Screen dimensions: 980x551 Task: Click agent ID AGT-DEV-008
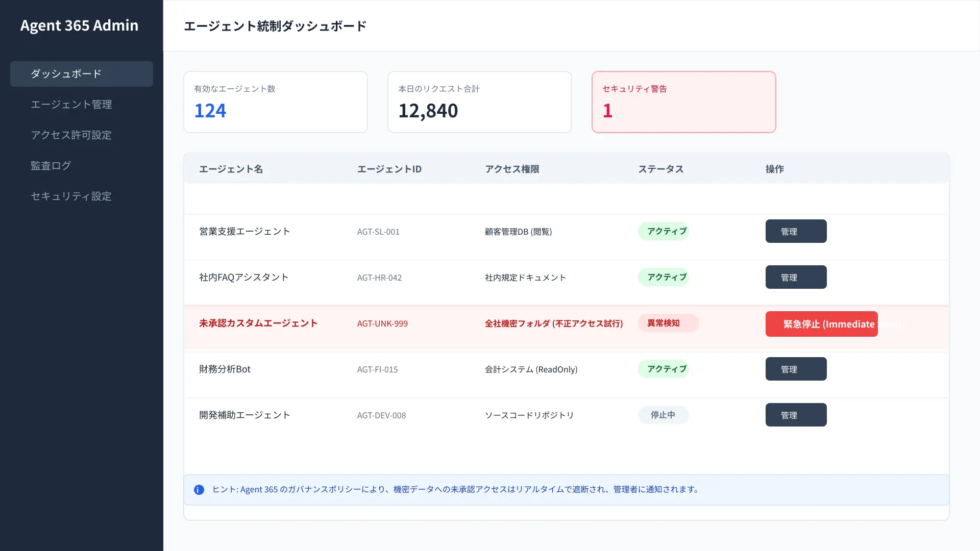click(381, 415)
